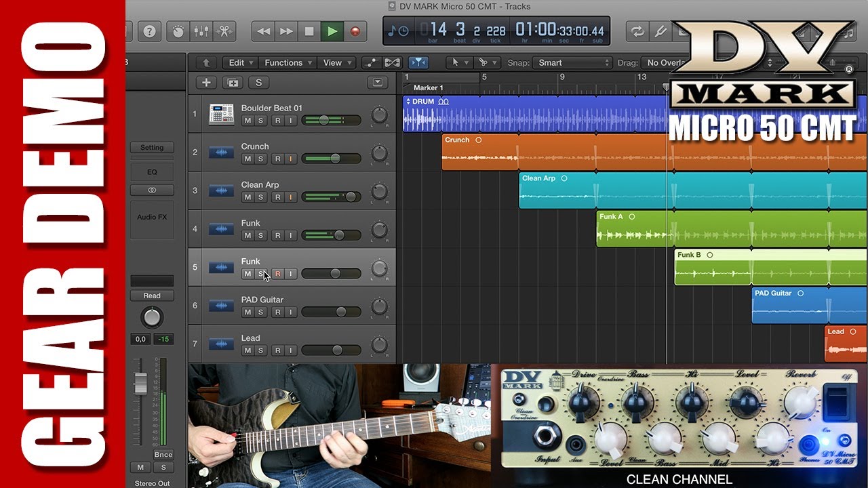Select the DRUM region in the timeline
The image size is (868, 488).
[x=635, y=113]
